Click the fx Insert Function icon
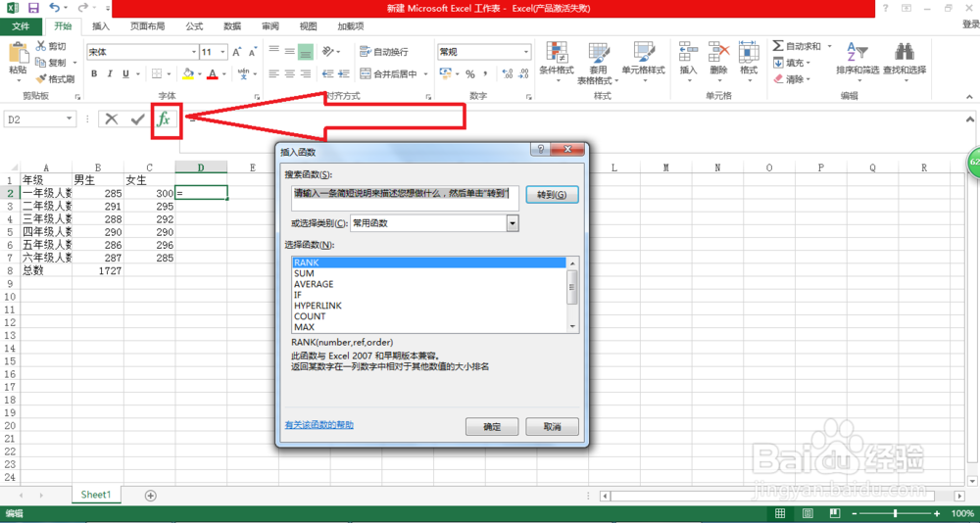The width and height of the screenshot is (980, 523). [x=164, y=119]
